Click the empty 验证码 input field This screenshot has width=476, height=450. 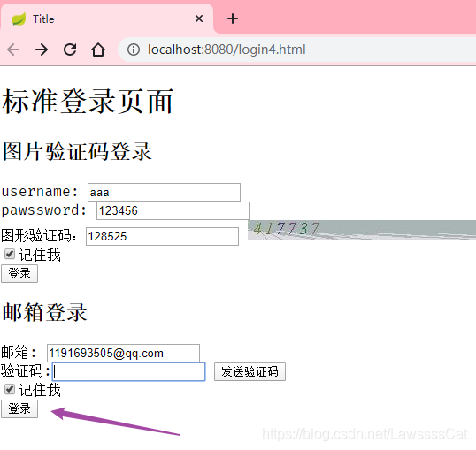point(128,371)
